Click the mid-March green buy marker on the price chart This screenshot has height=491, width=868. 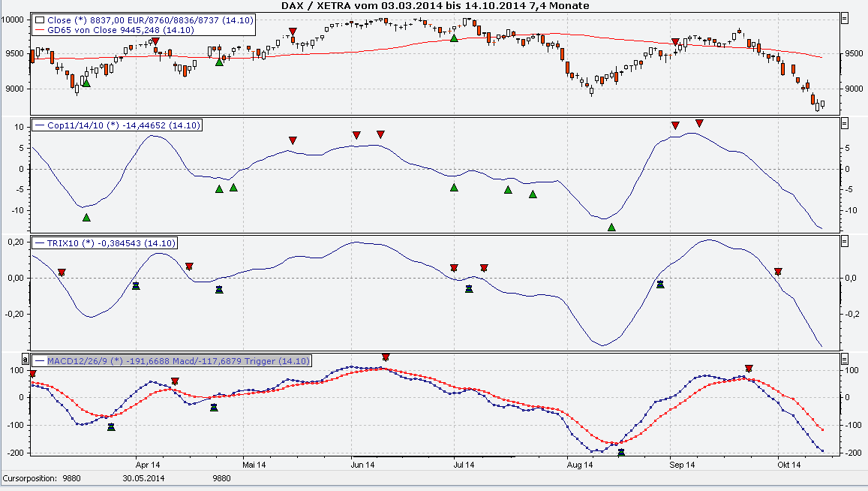(86, 83)
